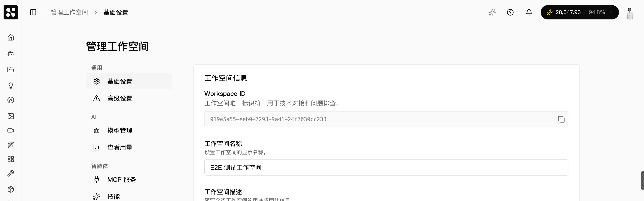644x201 pixels.
Task: Select 技能 in settings menu
Action: 129,197
